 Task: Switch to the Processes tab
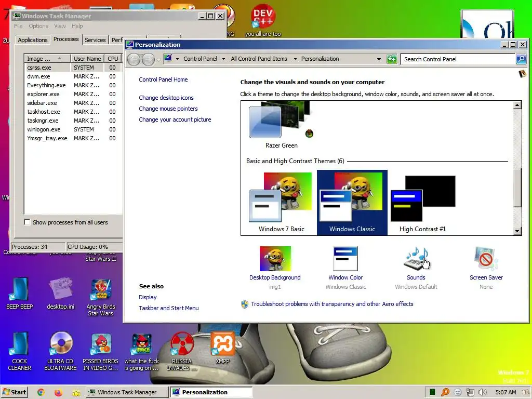pos(66,39)
